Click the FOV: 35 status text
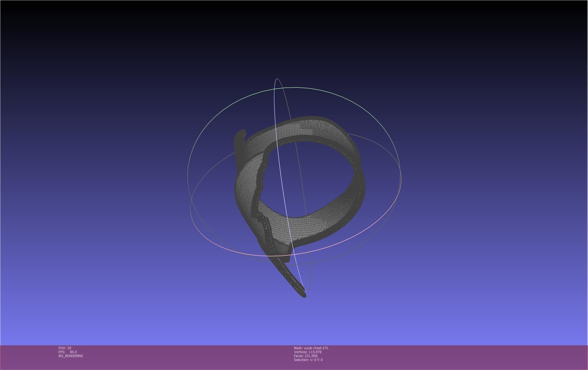Image resolution: width=588 pixels, height=370 pixels. [x=65, y=348]
